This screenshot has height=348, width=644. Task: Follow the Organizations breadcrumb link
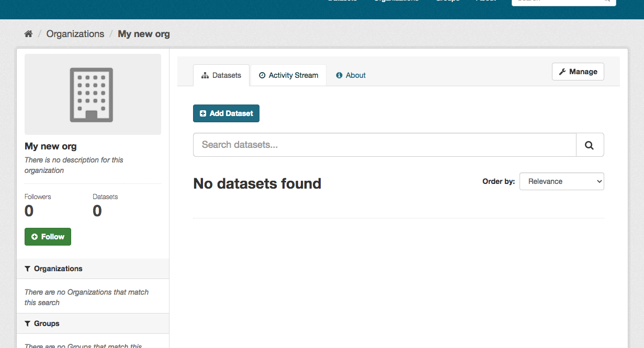75,33
